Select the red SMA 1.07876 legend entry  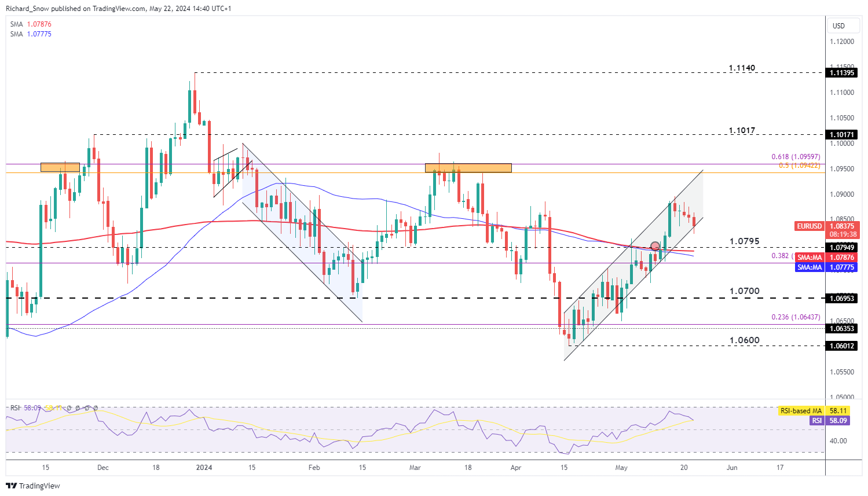(x=31, y=24)
